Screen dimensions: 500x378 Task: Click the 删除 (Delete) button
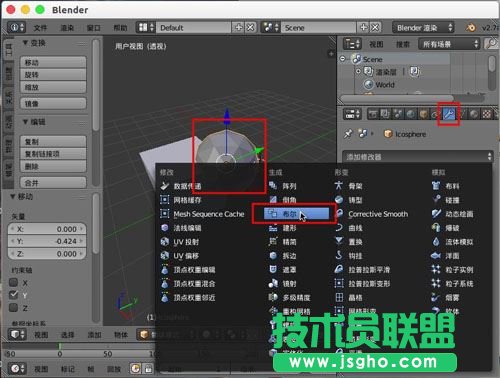[53, 166]
